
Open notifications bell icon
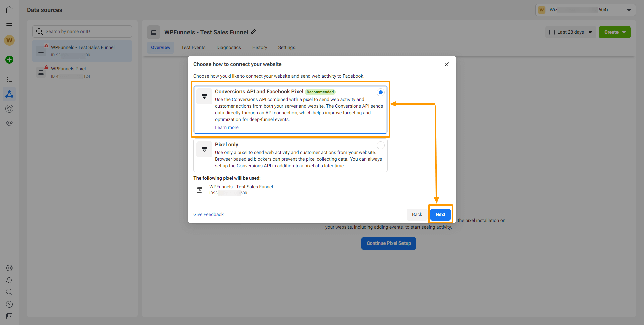9,280
